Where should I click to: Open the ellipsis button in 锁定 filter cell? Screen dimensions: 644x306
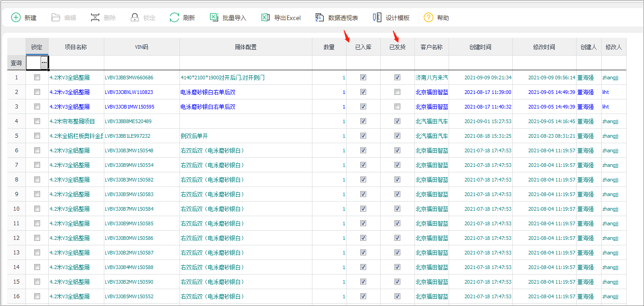[x=44, y=63]
